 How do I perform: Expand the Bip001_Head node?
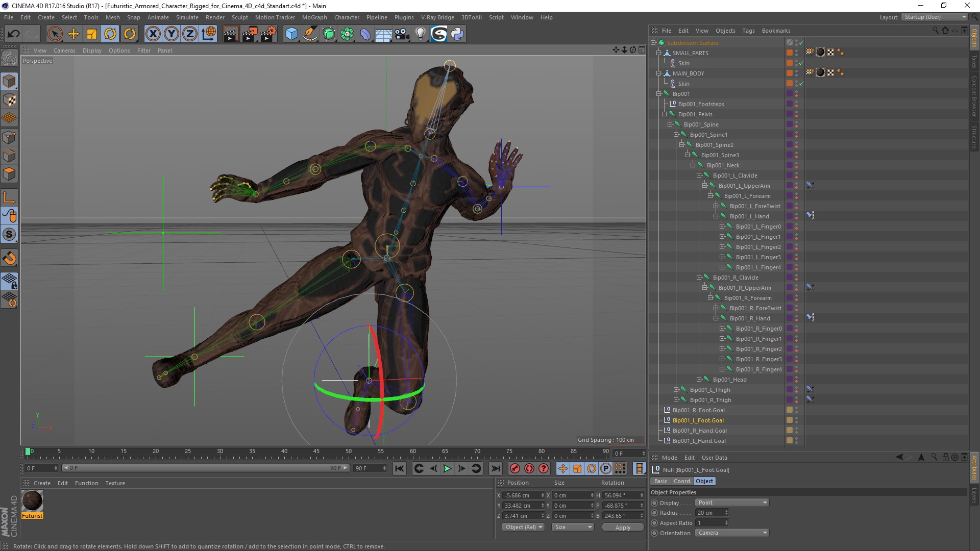699,380
